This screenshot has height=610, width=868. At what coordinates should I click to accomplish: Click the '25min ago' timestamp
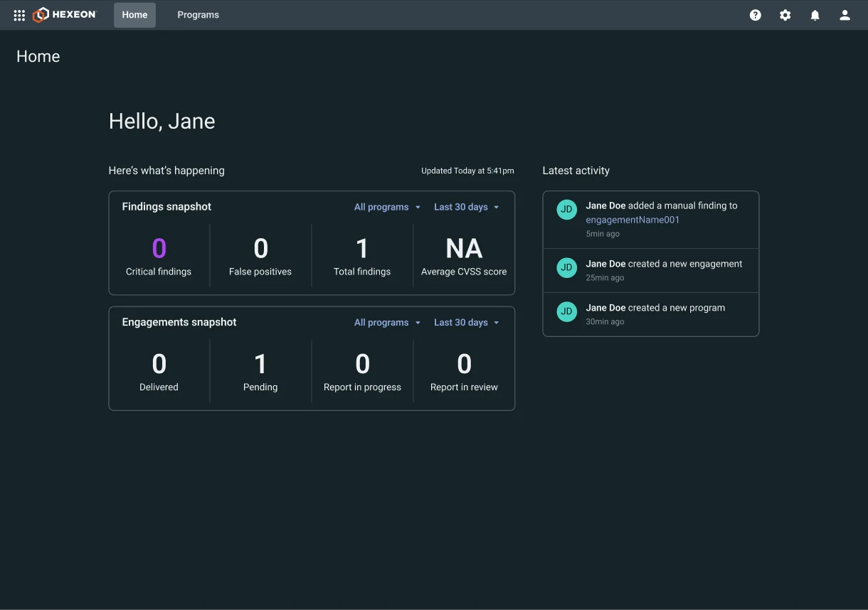coord(605,278)
